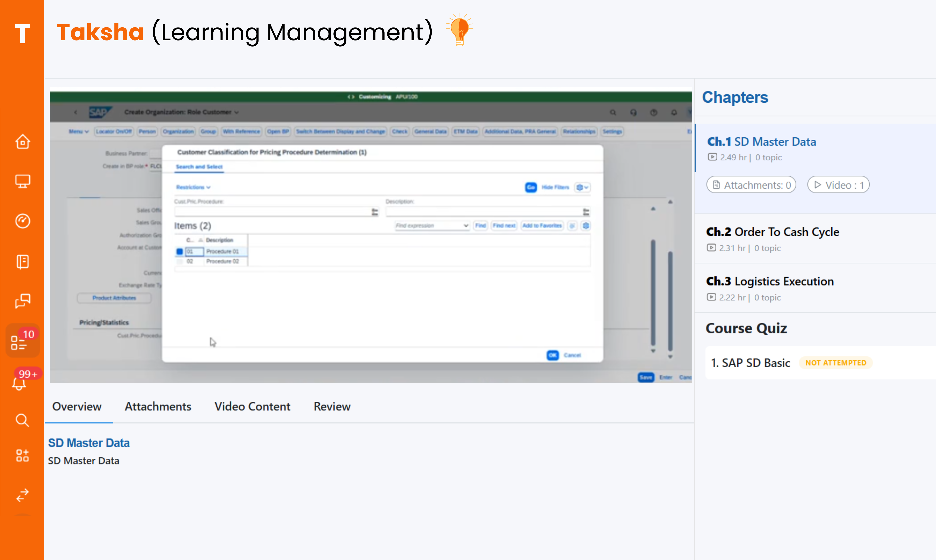Click the Video : 1 button
The width and height of the screenshot is (936, 560).
[x=838, y=185]
